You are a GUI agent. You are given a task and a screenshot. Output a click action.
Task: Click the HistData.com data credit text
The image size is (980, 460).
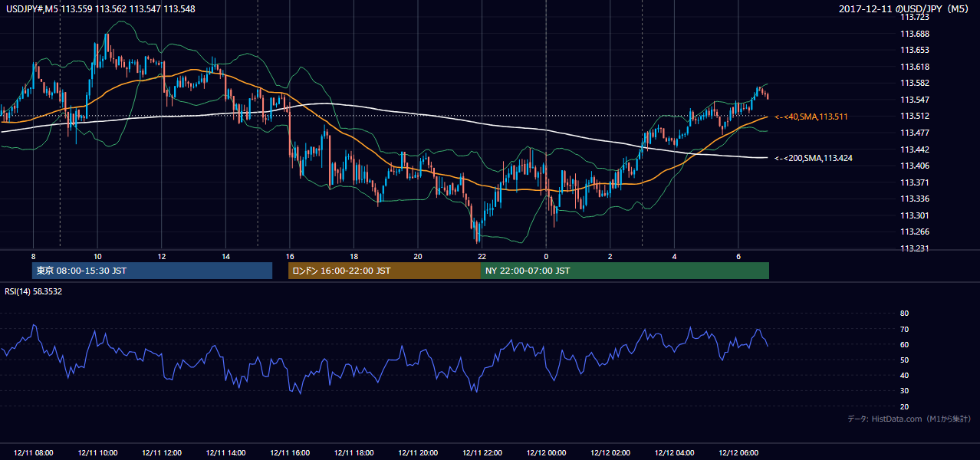(x=909, y=419)
